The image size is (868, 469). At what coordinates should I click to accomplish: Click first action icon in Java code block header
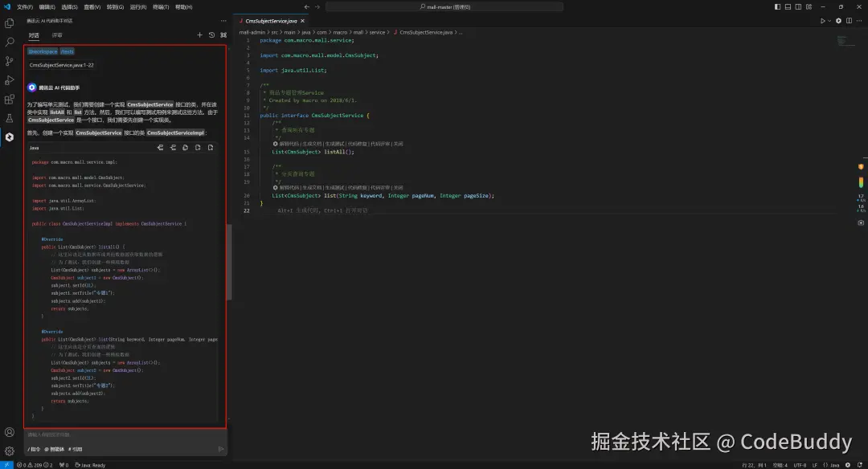160,148
